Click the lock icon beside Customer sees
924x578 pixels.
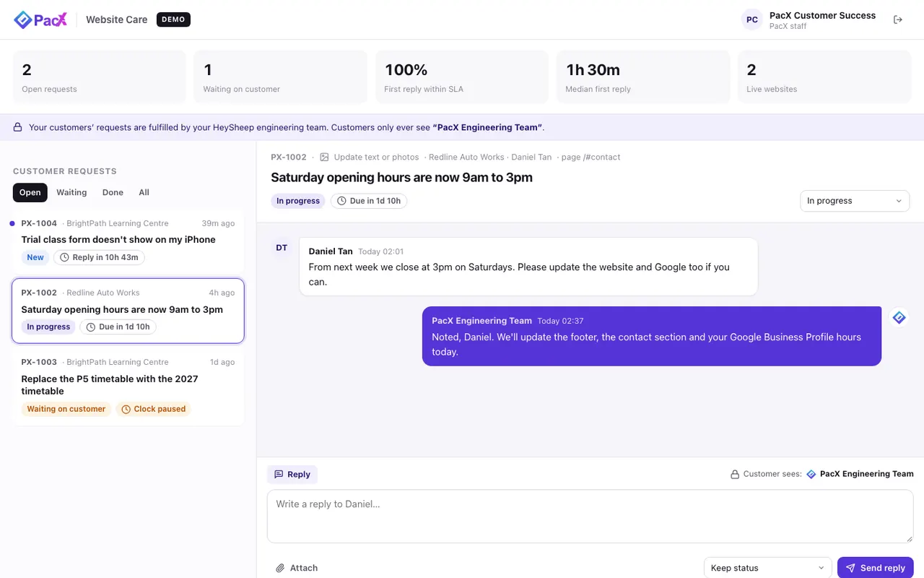pyautogui.click(x=735, y=475)
